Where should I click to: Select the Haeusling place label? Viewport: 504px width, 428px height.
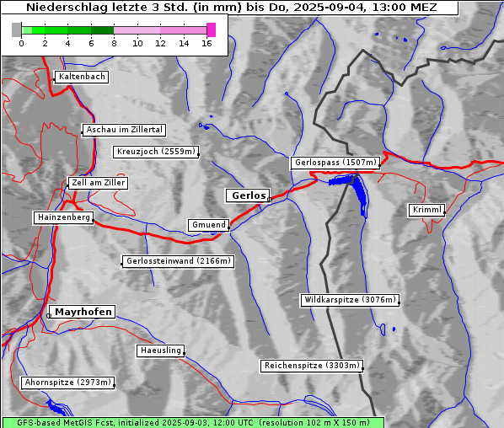[160, 350]
